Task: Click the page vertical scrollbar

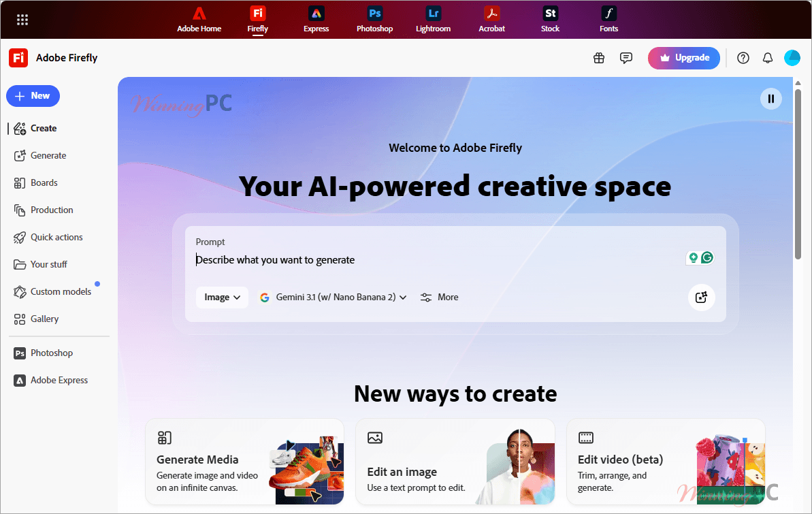Action: point(798,174)
